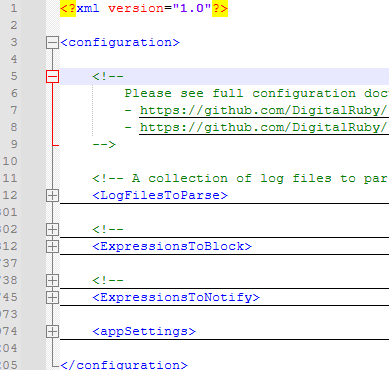The height and width of the screenshot is (370, 389).
Task: Open the first github.com/DigitalRuby link
Action: click(x=264, y=110)
